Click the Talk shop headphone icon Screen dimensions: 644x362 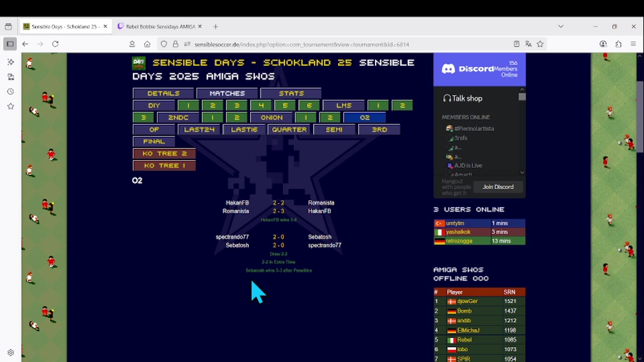[447, 99]
